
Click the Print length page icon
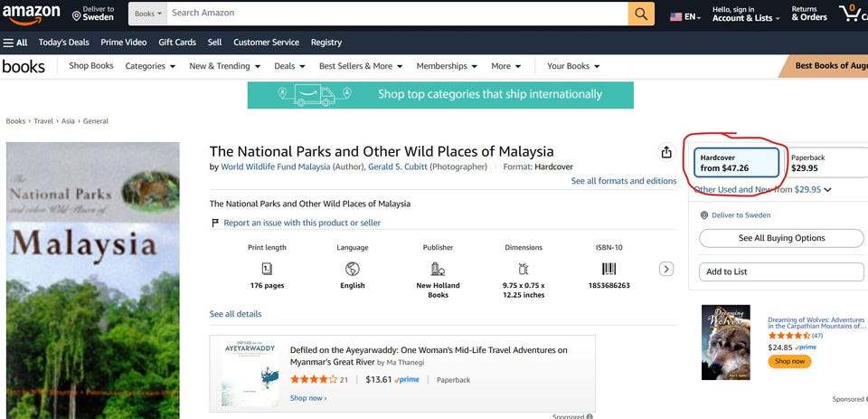point(267,270)
